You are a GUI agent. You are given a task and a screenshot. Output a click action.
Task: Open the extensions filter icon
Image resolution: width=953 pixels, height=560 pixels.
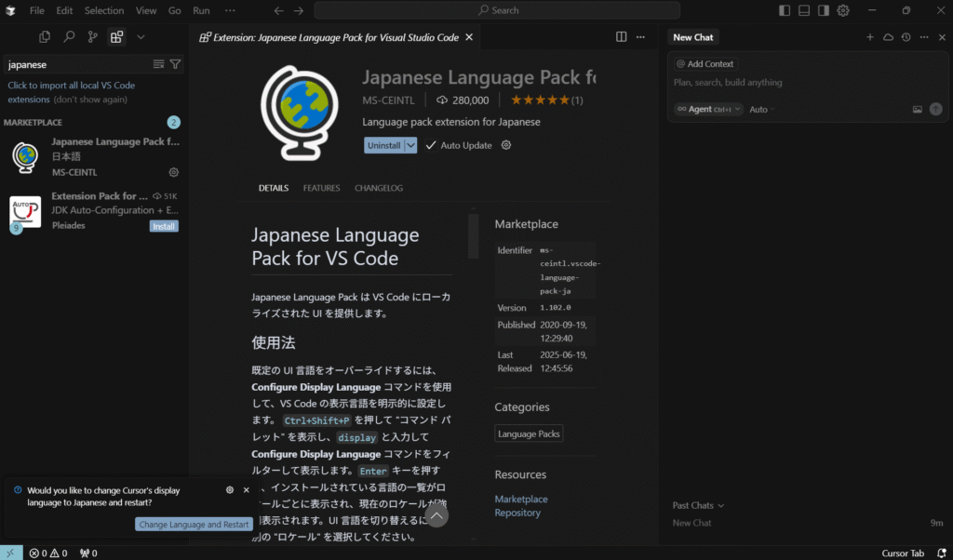[x=175, y=64]
